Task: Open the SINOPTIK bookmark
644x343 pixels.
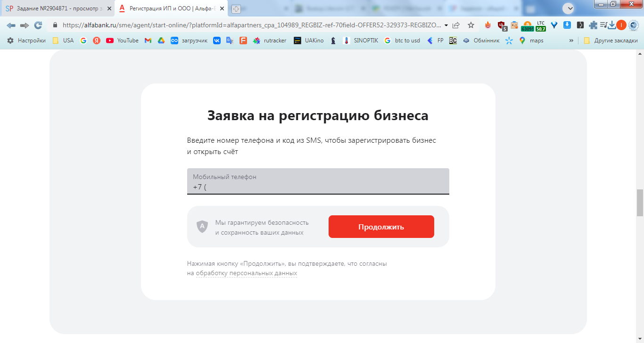Action: pos(360,41)
